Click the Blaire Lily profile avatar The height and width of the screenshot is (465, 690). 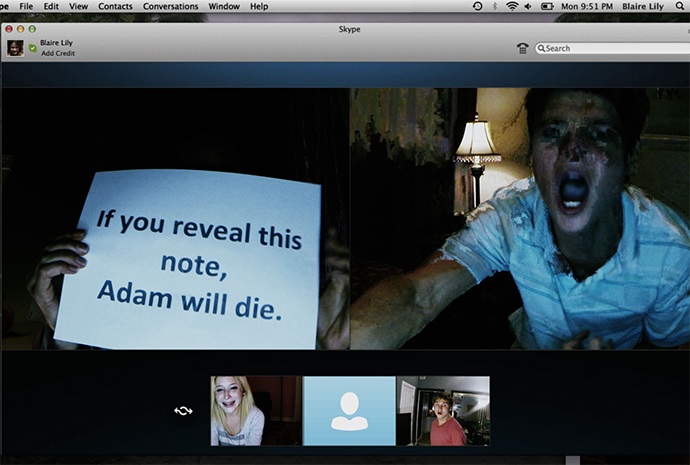click(x=15, y=48)
